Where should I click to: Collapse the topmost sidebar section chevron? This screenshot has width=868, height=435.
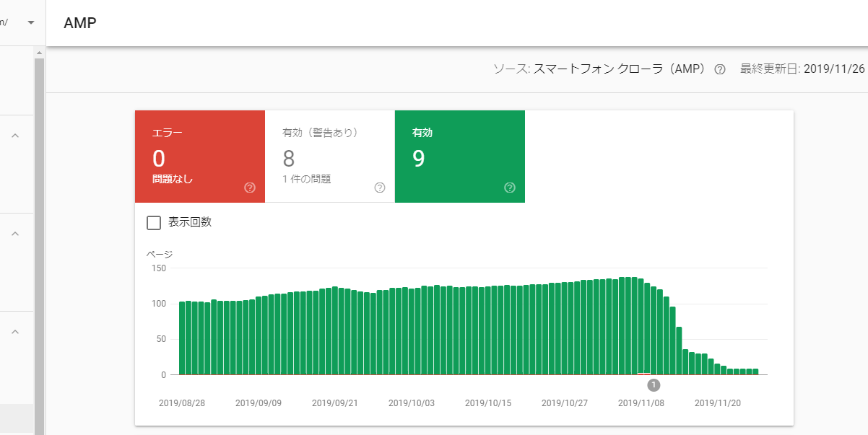click(x=14, y=136)
